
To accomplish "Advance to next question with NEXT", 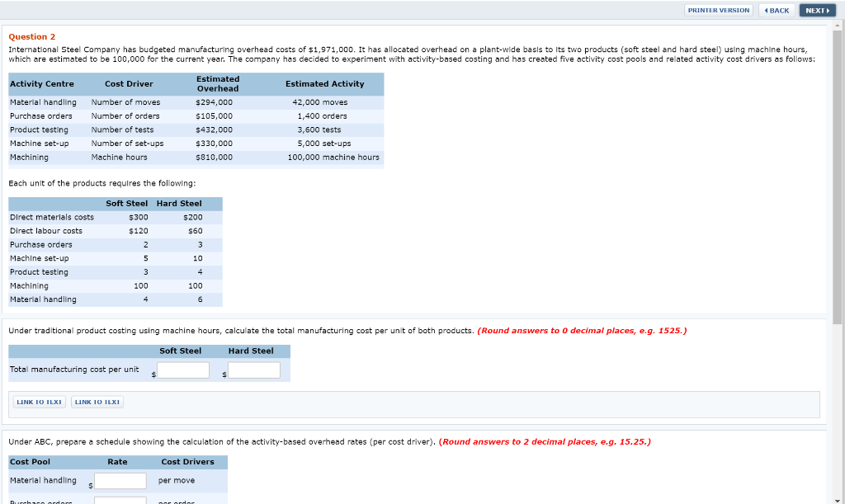I will (817, 10).
